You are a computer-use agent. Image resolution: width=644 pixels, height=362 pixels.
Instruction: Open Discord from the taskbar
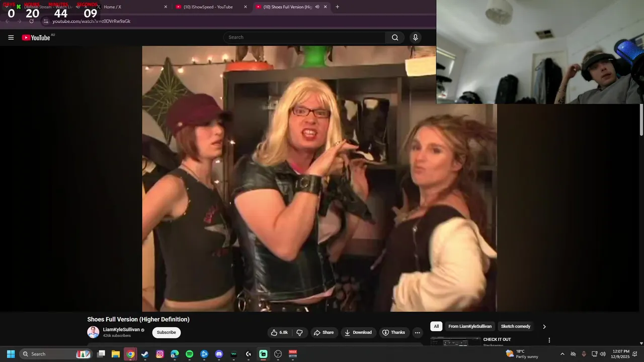tap(219, 354)
